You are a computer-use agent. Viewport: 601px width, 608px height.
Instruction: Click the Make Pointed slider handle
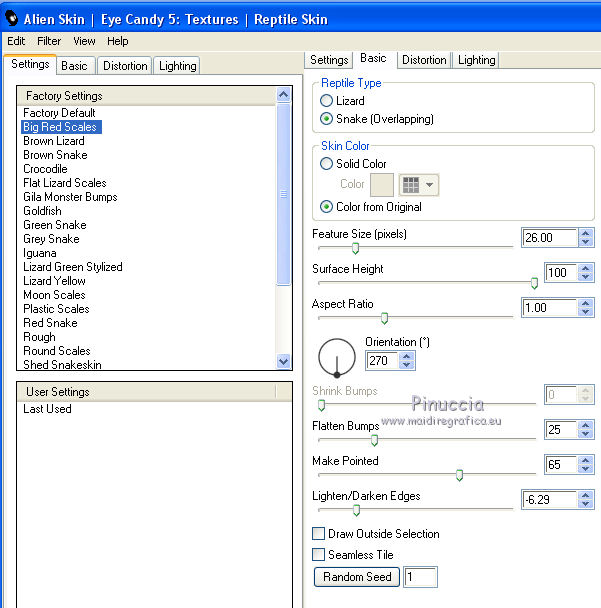(459, 475)
